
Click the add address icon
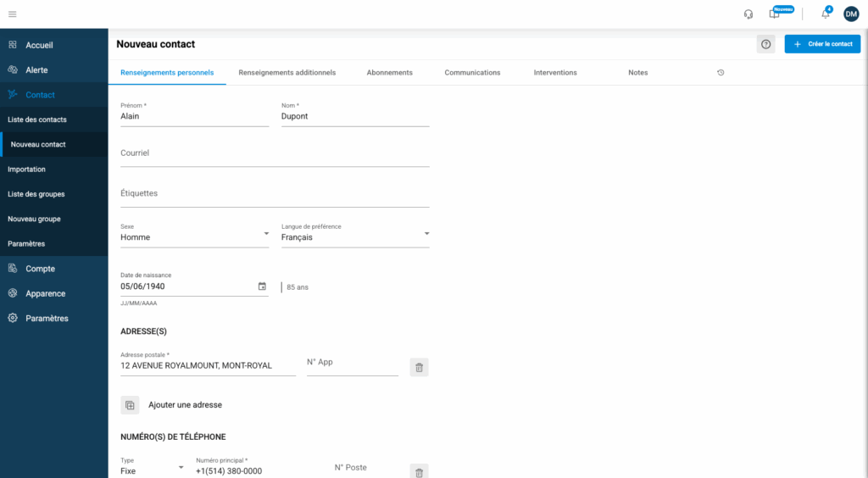(130, 405)
